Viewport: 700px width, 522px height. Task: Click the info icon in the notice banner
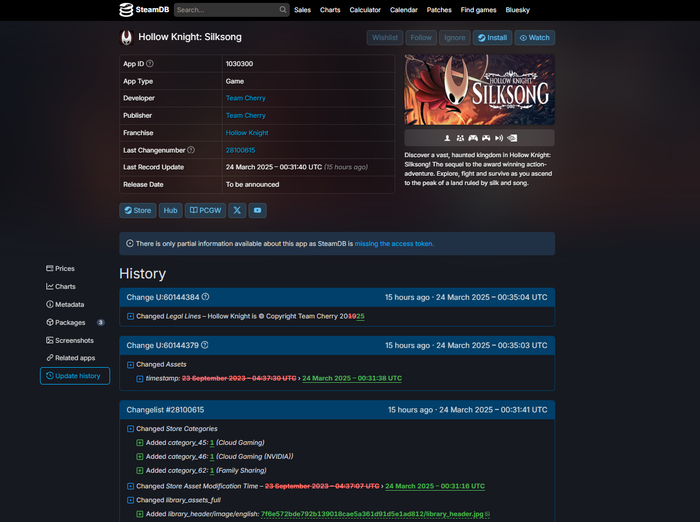coord(130,243)
